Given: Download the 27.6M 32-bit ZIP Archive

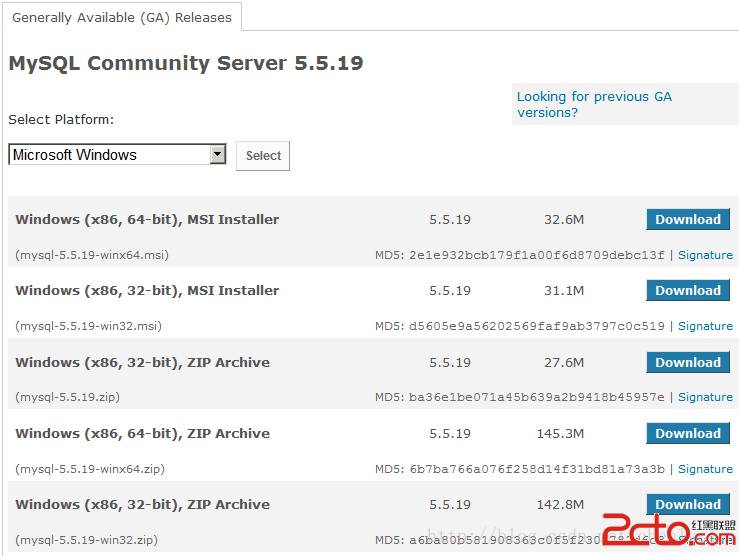Looking at the screenshot, I should point(687,363).
